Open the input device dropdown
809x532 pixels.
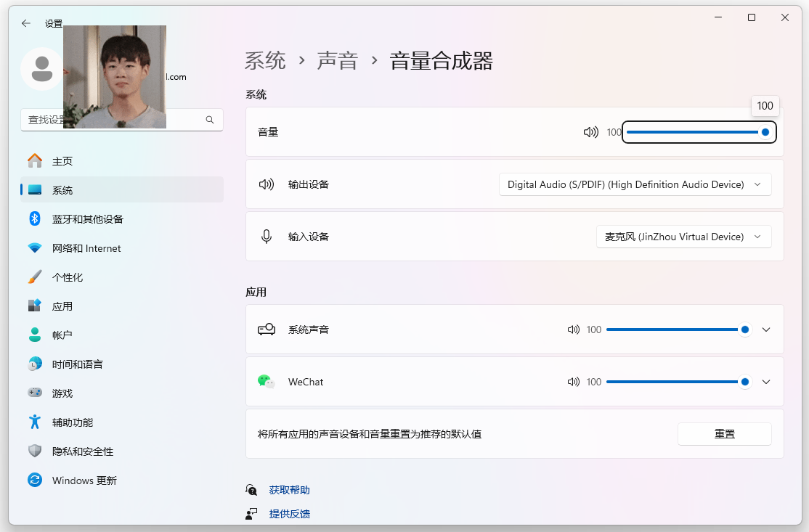tap(683, 237)
